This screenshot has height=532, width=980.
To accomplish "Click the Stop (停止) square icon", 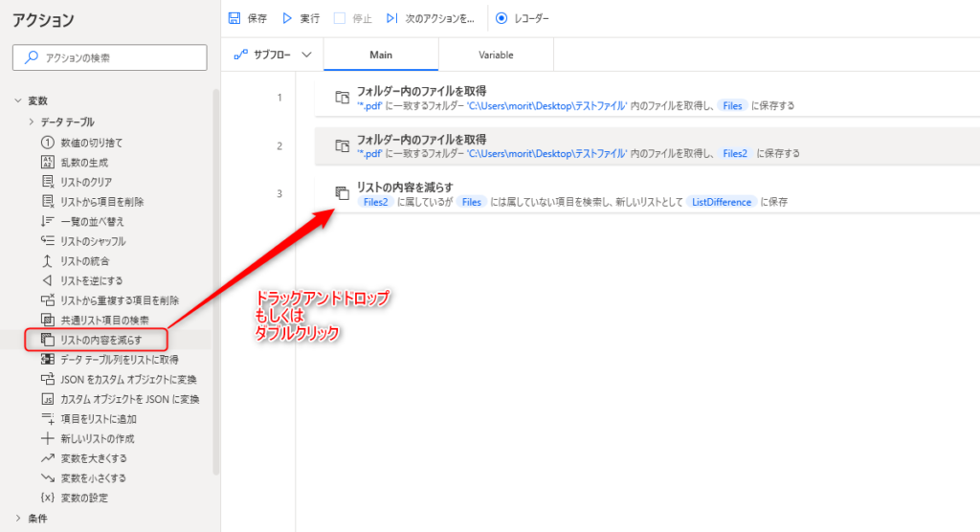I will (340, 18).
